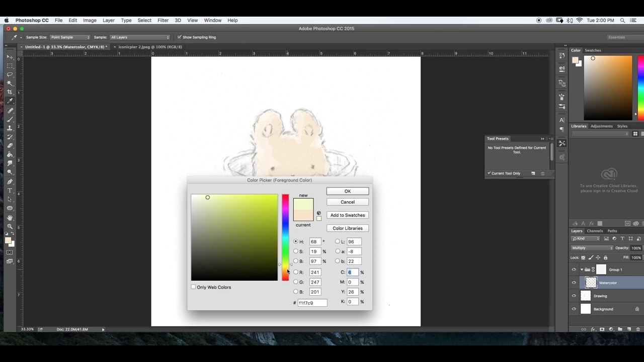Click the vertical hue slider strip
The width and height of the screenshot is (644, 362).
click(x=285, y=237)
